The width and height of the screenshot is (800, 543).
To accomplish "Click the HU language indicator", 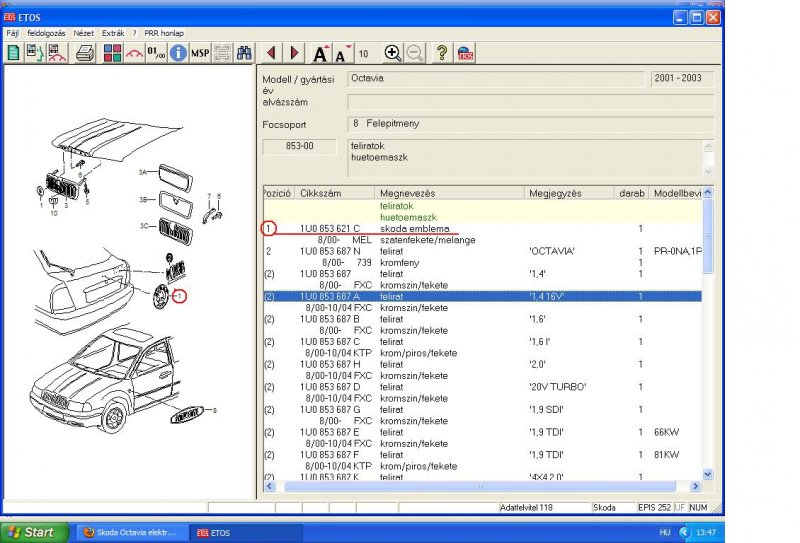I will point(665,532).
